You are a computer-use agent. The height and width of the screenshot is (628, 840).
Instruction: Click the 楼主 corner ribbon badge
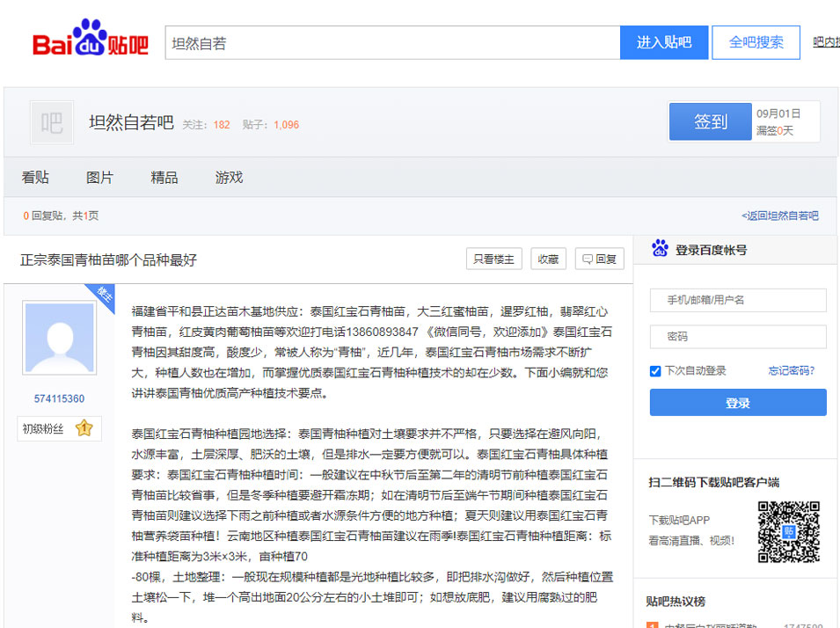[x=102, y=296]
